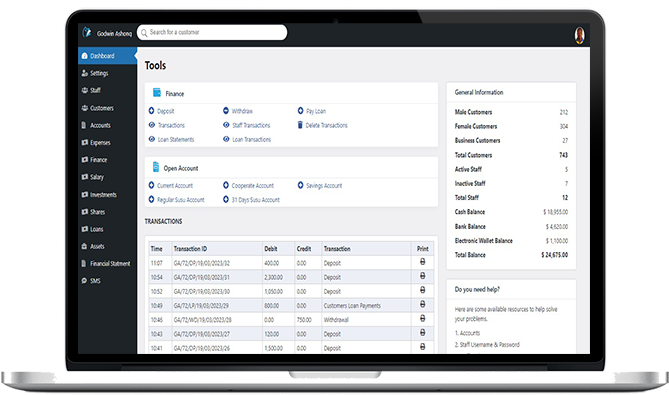
Task: Click the Open Account document icon
Action: click(156, 167)
